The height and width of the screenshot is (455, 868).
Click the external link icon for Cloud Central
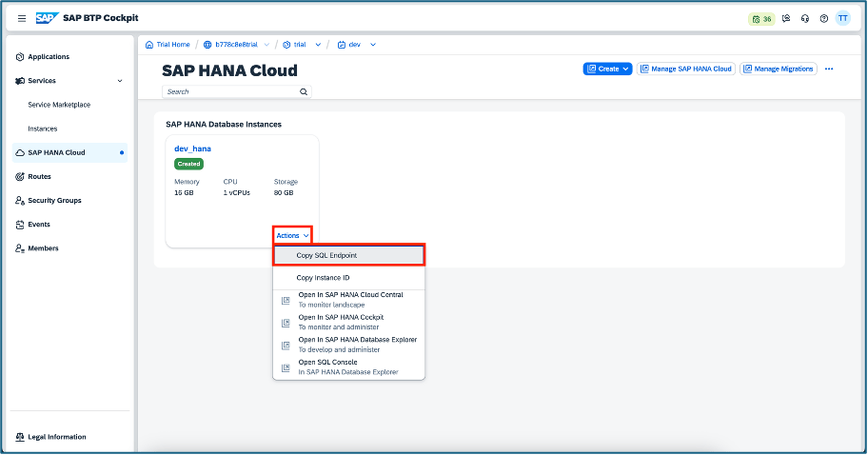point(286,301)
